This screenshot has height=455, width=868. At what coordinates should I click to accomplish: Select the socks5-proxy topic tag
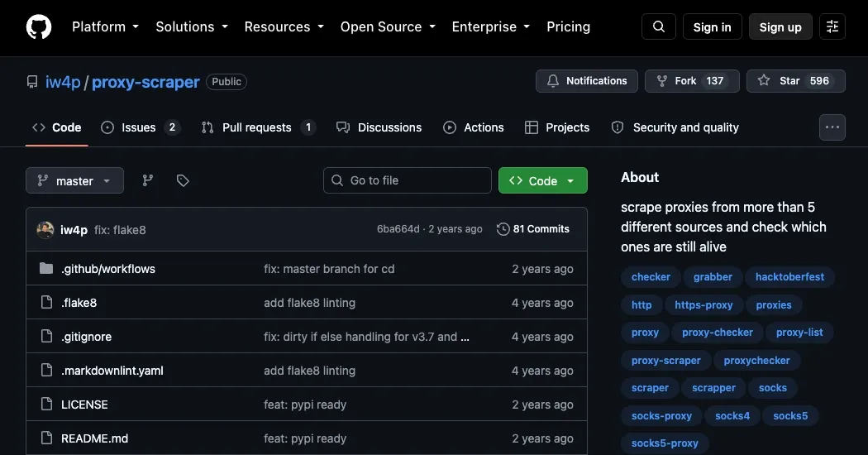click(665, 443)
